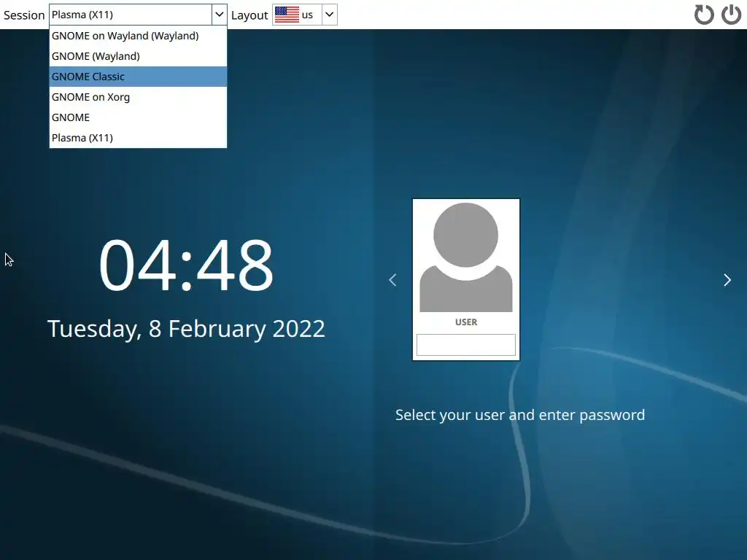Focus the password field under USER
747x560 pixels.
click(x=466, y=345)
